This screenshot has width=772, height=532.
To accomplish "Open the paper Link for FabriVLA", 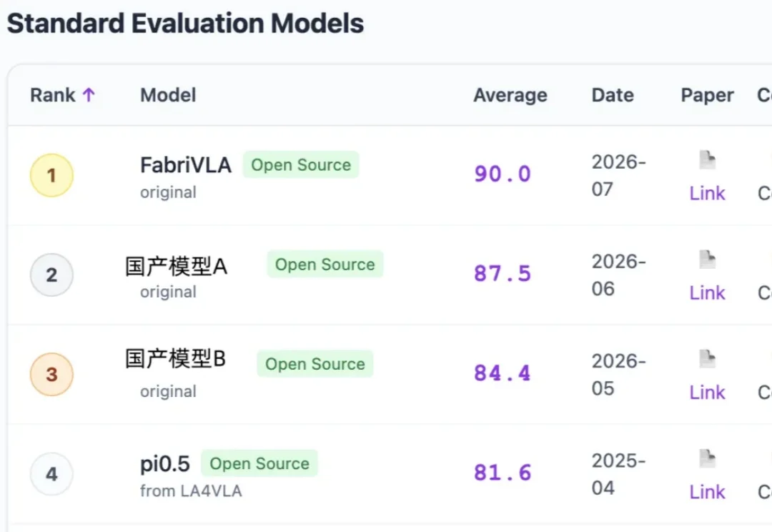I will tap(708, 193).
